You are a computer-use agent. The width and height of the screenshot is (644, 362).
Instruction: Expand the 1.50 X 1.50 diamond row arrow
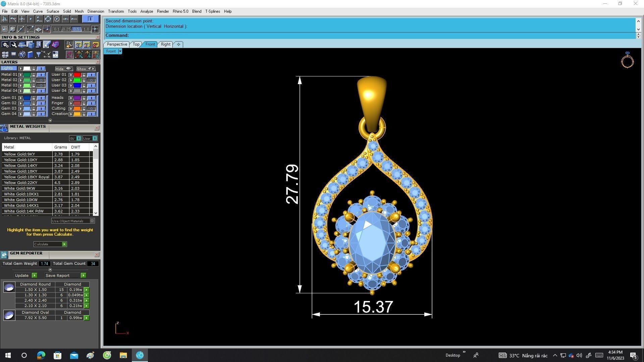(87, 290)
